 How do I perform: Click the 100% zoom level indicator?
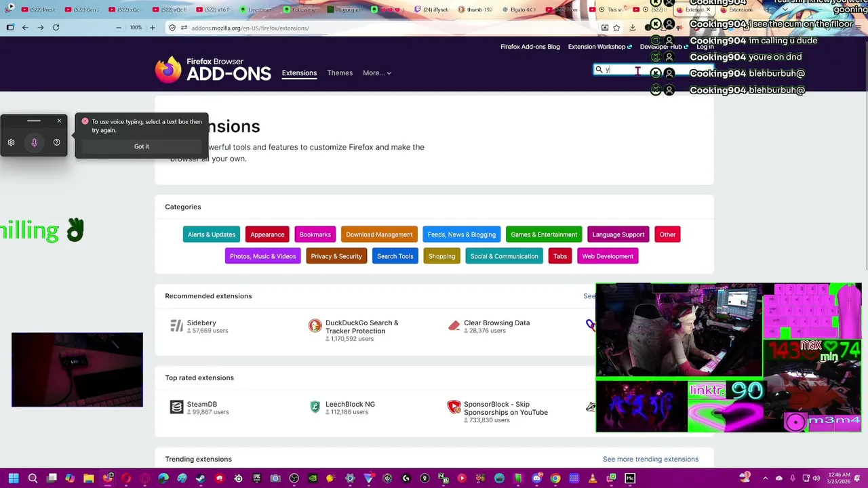(x=136, y=28)
